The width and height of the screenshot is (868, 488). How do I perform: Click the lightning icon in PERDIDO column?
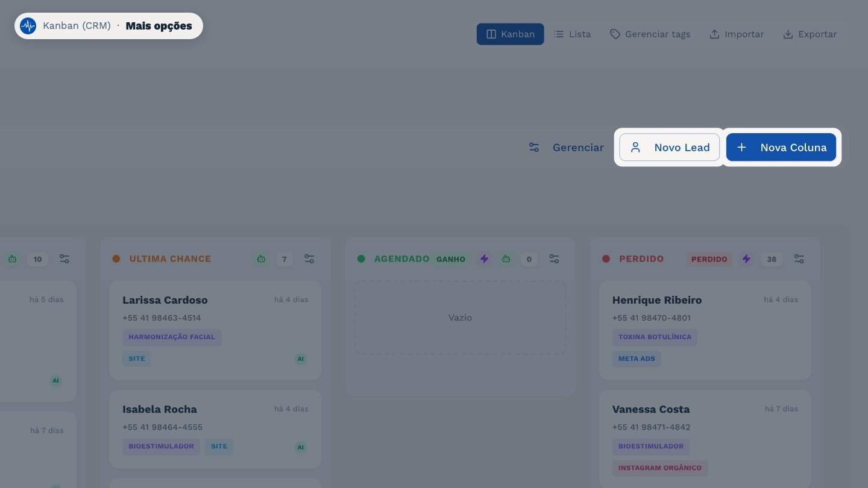(746, 259)
